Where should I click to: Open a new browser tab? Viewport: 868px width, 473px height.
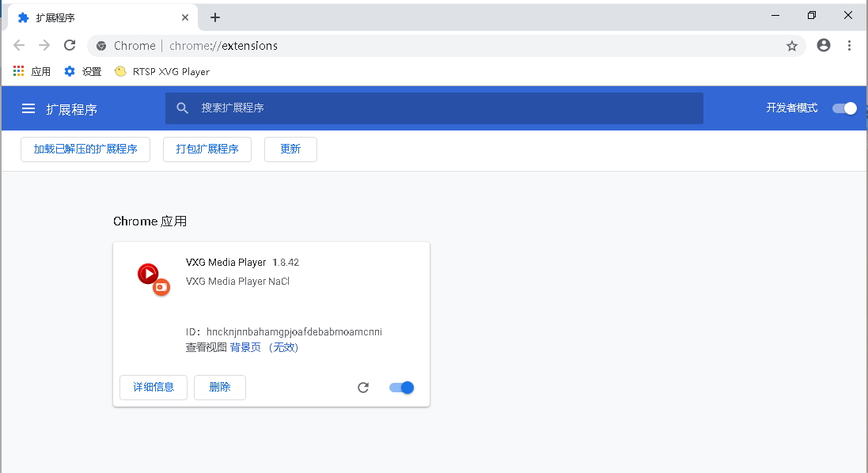point(215,17)
